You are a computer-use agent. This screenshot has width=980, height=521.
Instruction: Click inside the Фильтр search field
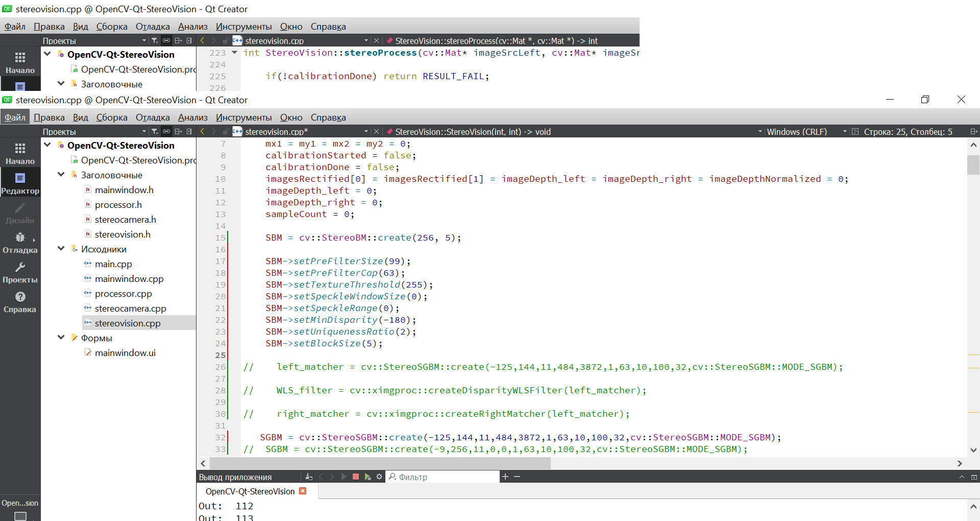(444, 477)
